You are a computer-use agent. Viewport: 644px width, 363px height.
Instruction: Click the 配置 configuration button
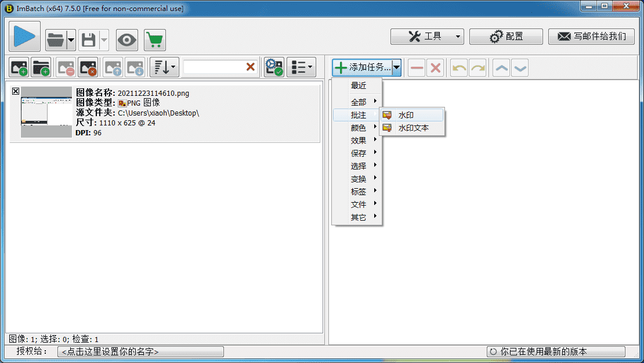click(506, 37)
